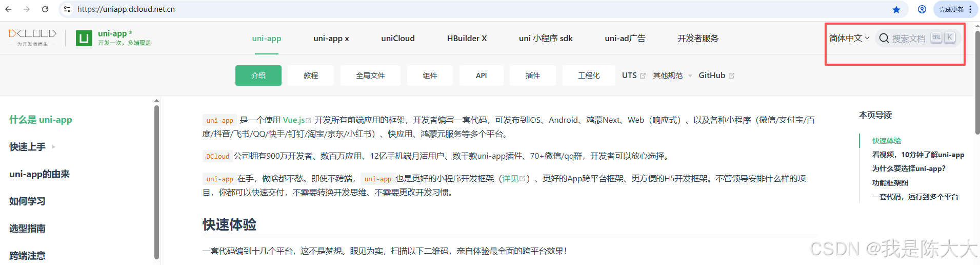Open the 详见 link in paragraph

pos(514,179)
